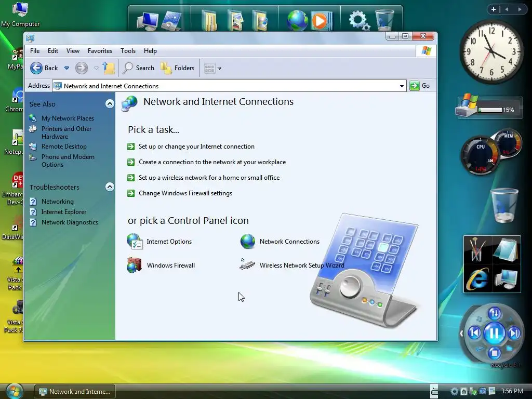Click the gears settings icon in dock

359,20
